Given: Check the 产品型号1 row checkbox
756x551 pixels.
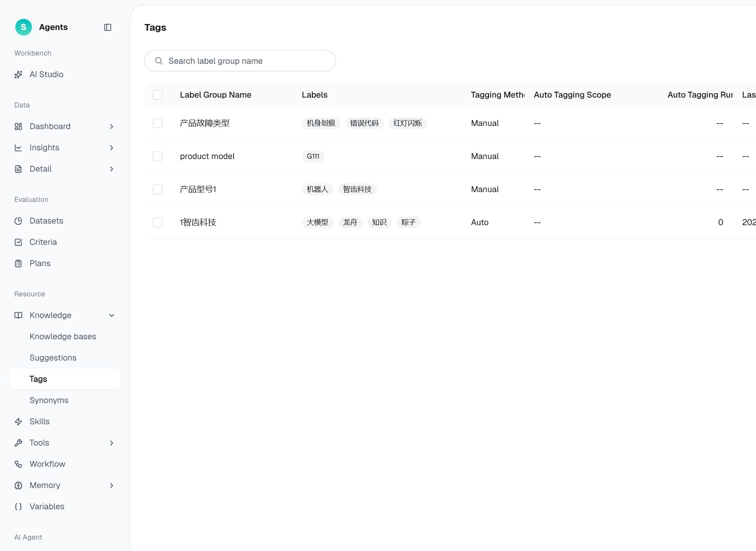Looking at the screenshot, I should click(157, 189).
